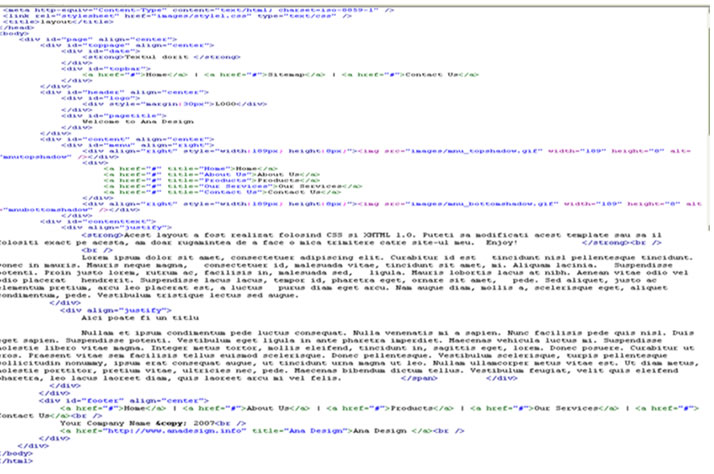
Task: Select the div id="menu" align right line
Action: pos(138,145)
